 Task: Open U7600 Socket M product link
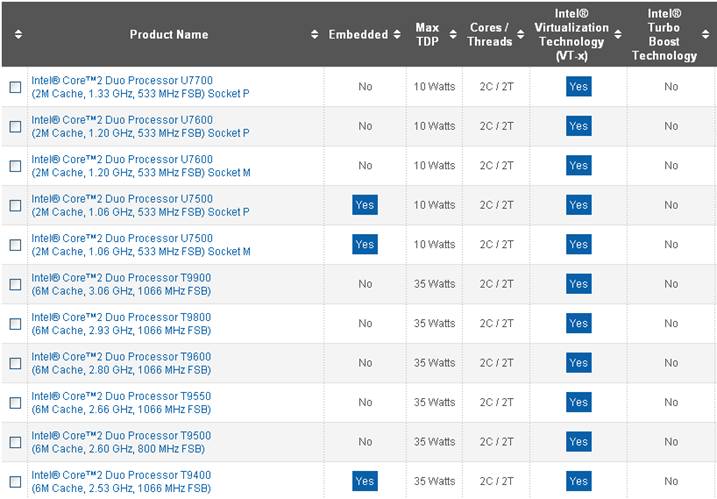point(141,166)
